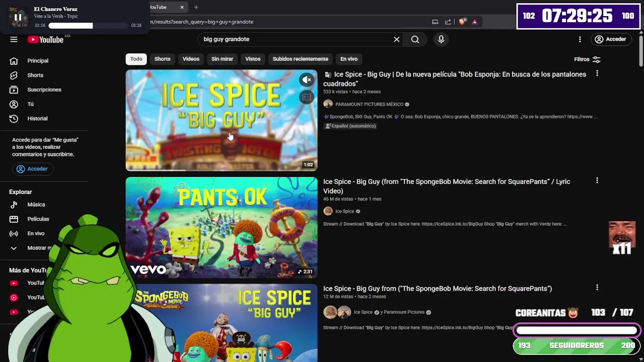This screenshot has width=644, height=362.
Task: Click the Acceder button in the header
Action: click(x=610, y=39)
